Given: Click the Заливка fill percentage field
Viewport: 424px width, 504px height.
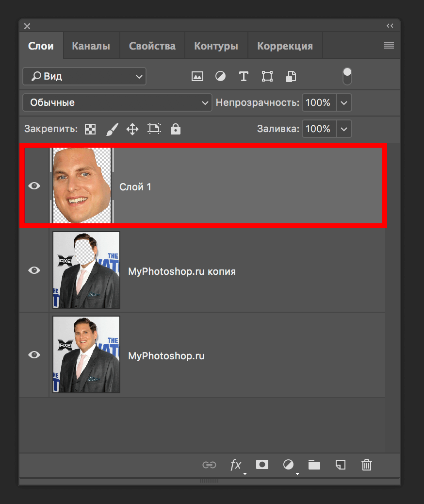Looking at the screenshot, I should (319, 129).
